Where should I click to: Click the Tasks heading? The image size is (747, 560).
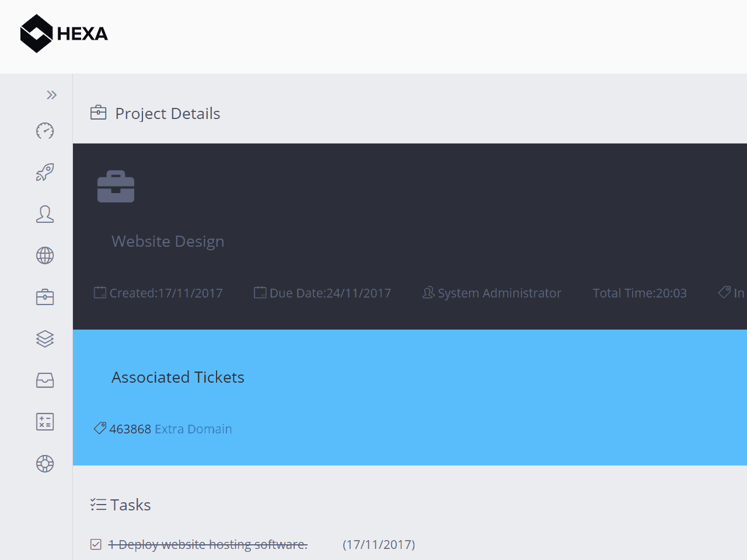click(x=131, y=505)
